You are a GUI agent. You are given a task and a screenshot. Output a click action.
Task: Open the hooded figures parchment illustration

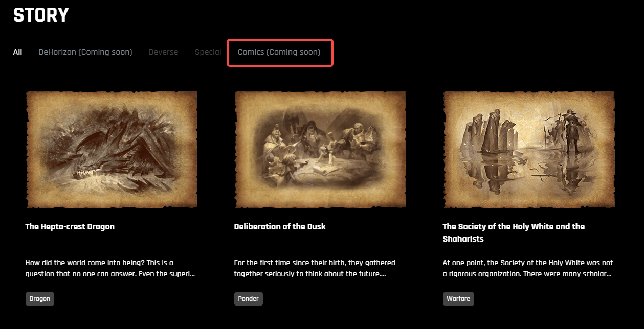(529, 150)
